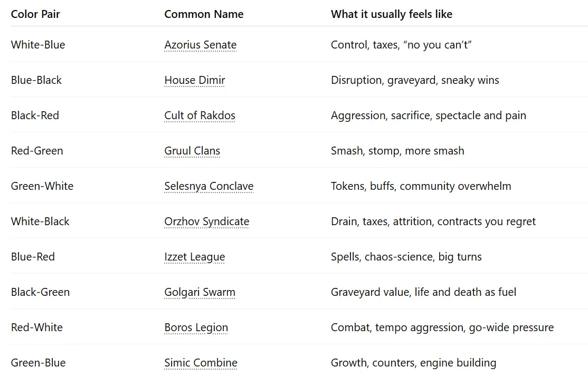
Task: Follow the Cult of Rakdos link
Action: point(200,115)
